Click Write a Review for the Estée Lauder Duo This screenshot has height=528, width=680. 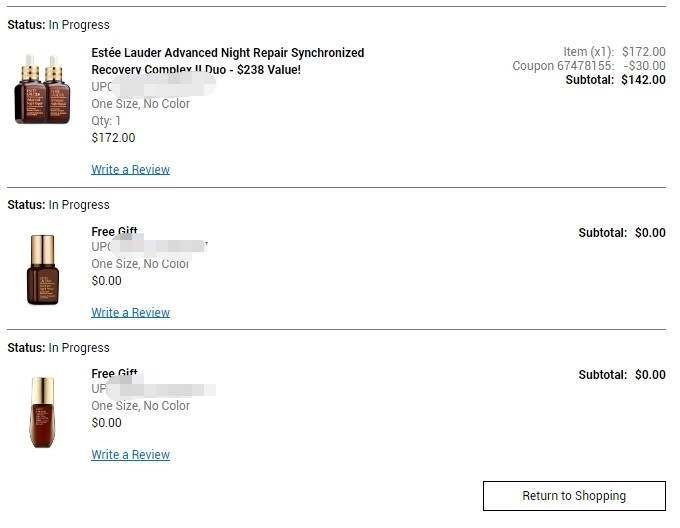tap(131, 169)
